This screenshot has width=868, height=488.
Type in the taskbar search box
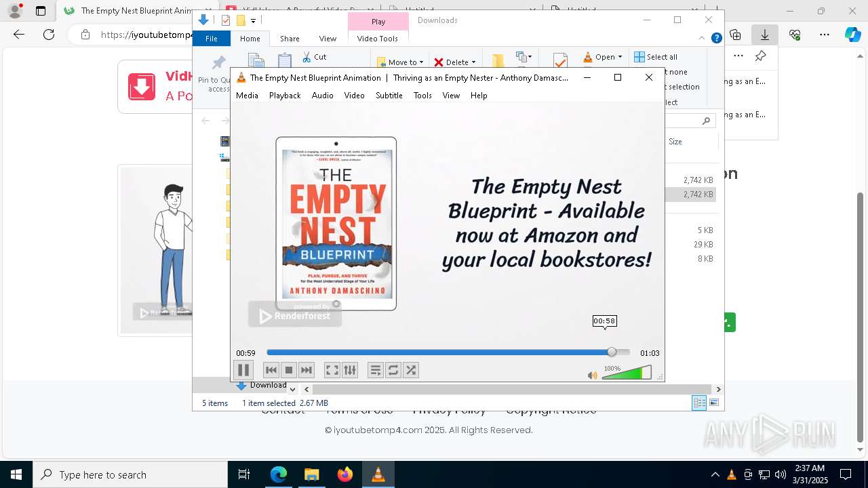130,474
